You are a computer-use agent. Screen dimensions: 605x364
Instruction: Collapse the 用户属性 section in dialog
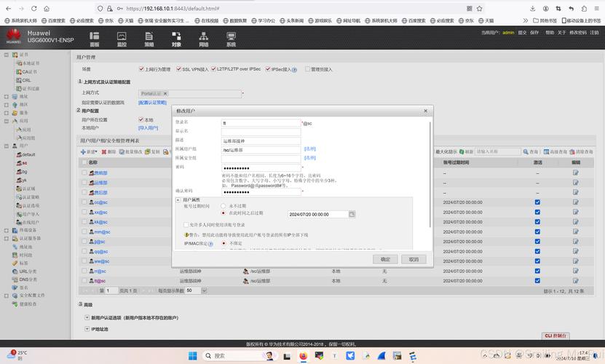[178, 199]
